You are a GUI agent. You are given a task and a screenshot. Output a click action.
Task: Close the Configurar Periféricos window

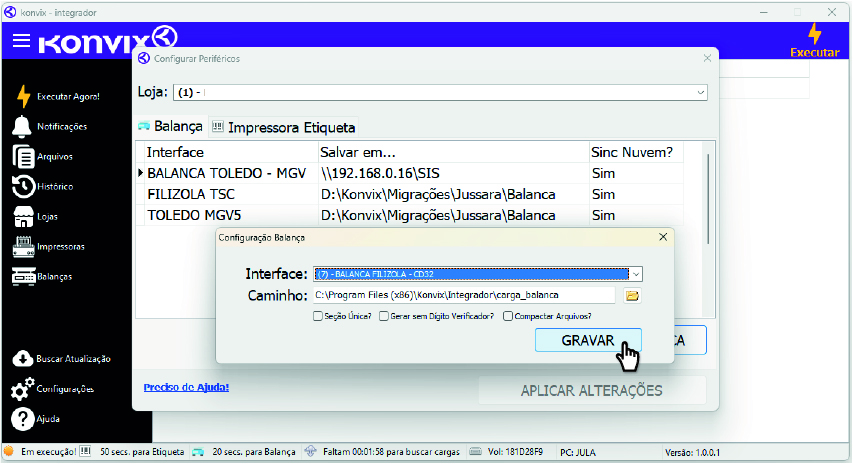[x=707, y=58]
